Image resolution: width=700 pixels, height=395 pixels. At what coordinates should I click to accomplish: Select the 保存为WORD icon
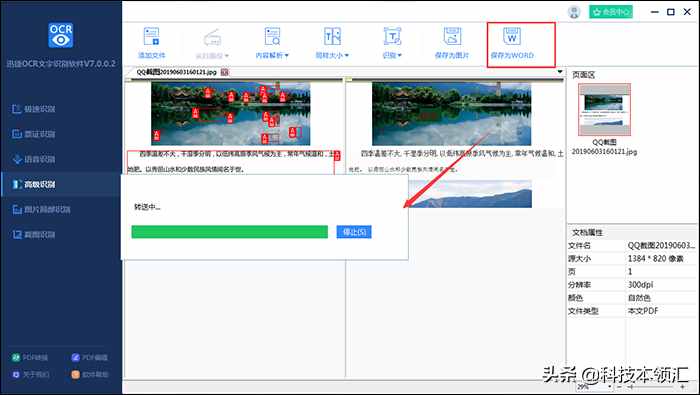pyautogui.click(x=512, y=36)
